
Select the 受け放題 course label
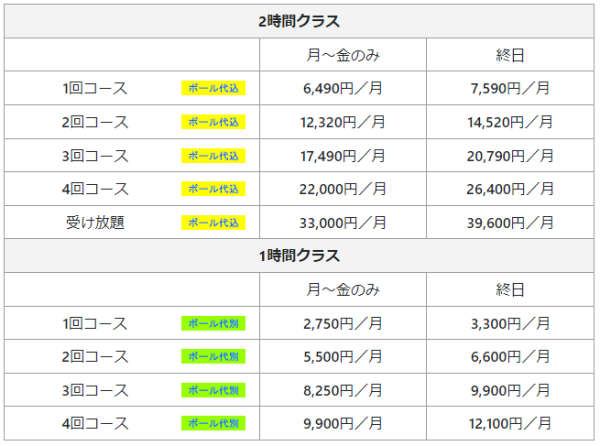point(94,222)
